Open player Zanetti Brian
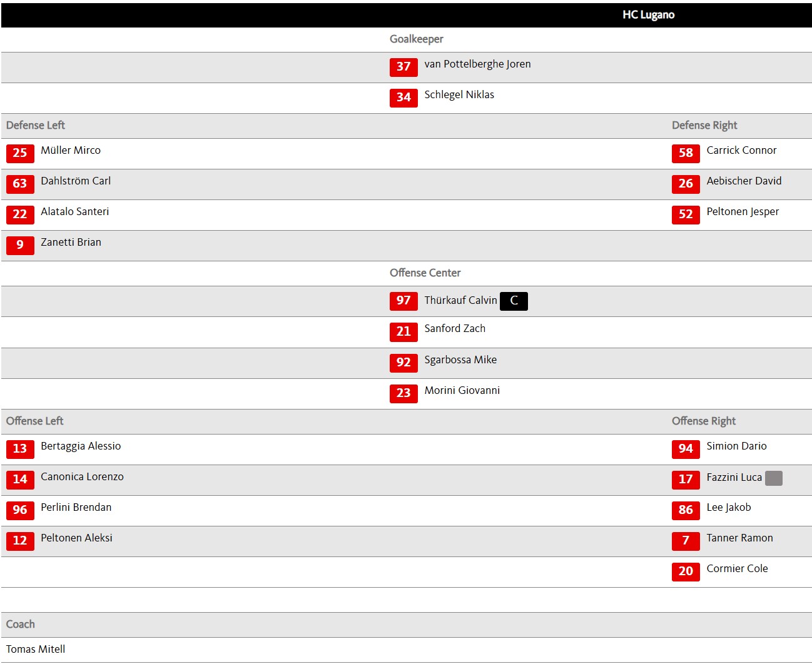812x664 pixels. [x=71, y=243]
